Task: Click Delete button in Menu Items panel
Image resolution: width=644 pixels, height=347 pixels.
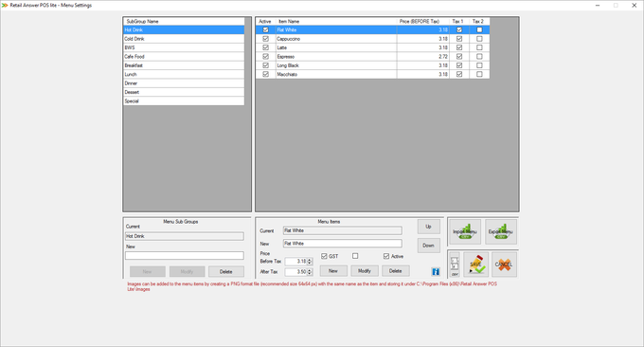Action: point(396,271)
